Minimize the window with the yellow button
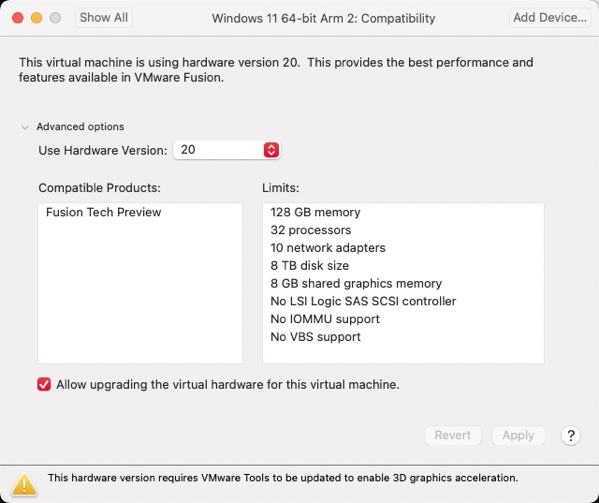Viewport: 599px width, 503px height. point(37,18)
